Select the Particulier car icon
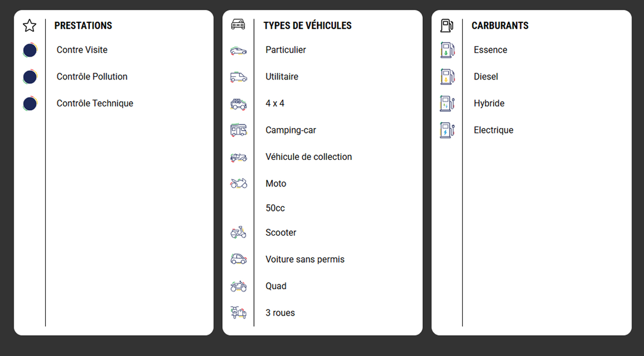Screen dimensions: 644x356 (238, 51)
